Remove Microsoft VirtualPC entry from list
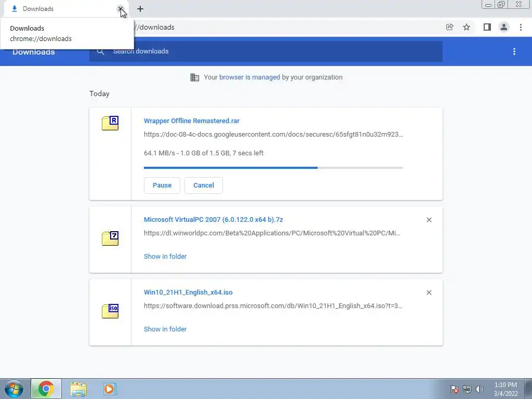 pyautogui.click(x=429, y=220)
